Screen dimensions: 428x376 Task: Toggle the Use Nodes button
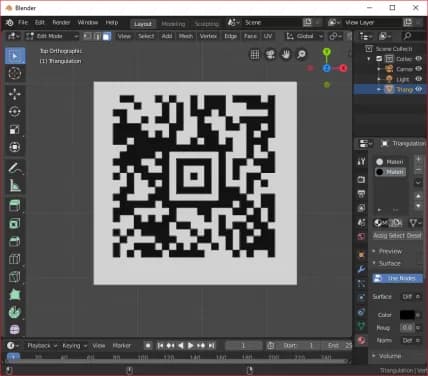pyautogui.click(x=397, y=278)
